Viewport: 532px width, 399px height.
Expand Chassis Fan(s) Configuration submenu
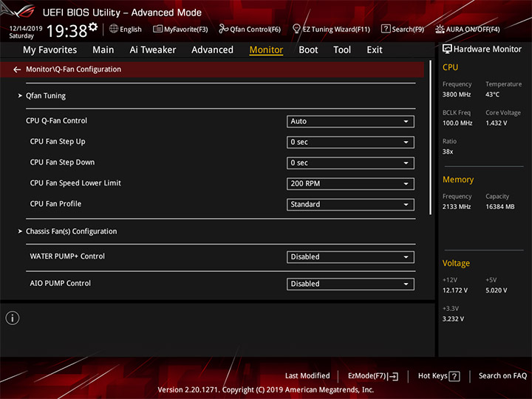click(71, 231)
